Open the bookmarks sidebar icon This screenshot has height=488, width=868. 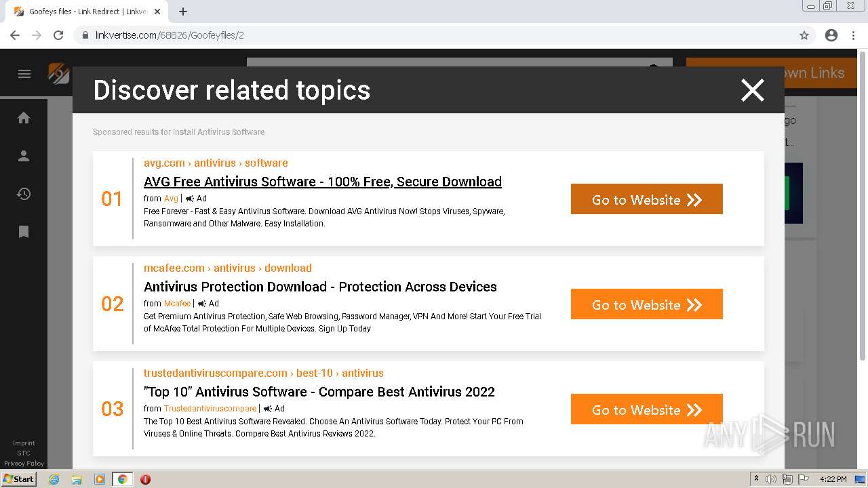click(x=24, y=232)
